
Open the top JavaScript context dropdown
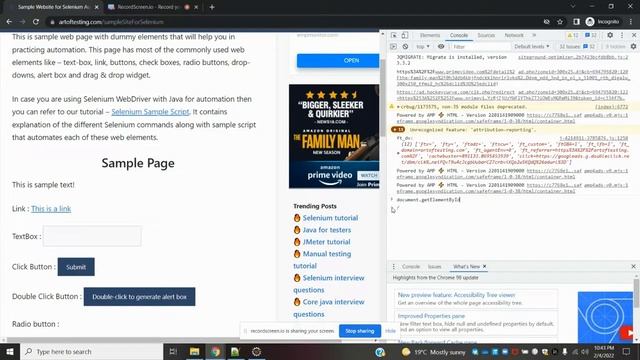423,47
